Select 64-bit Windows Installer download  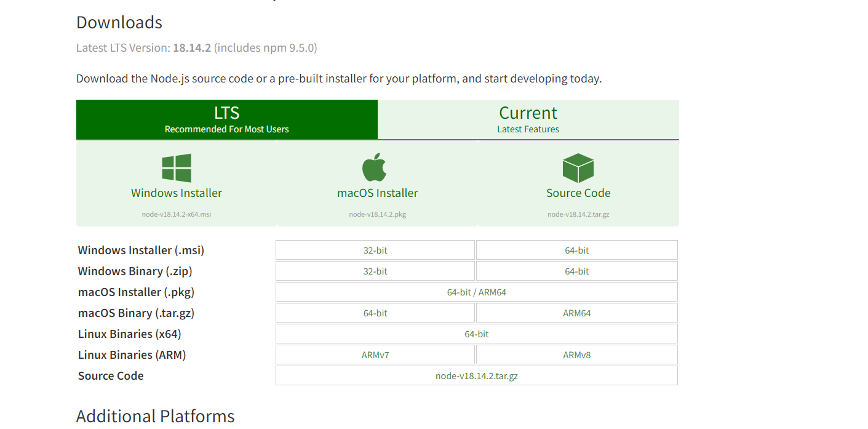(576, 250)
